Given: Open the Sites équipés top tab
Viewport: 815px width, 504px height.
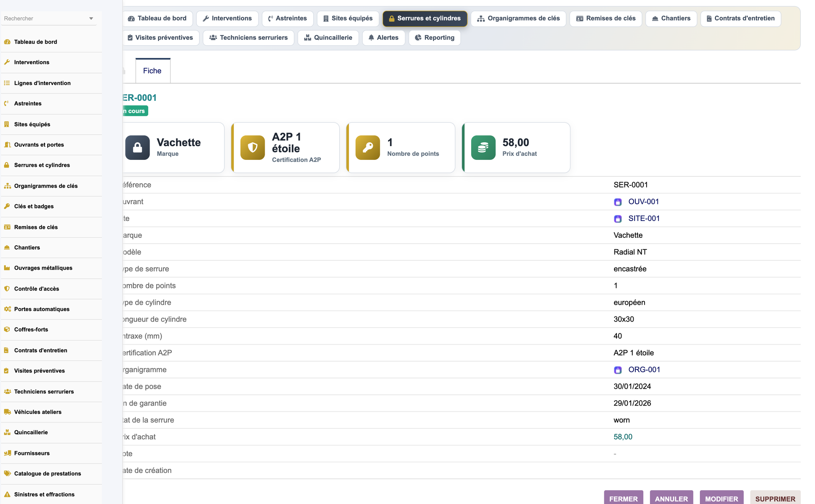Looking at the screenshot, I should point(348,18).
